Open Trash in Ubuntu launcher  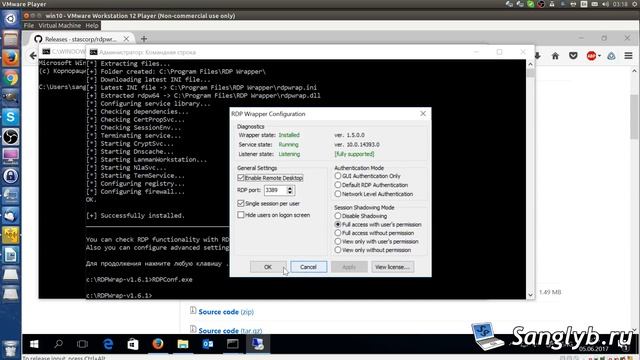pyautogui.click(x=11, y=349)
